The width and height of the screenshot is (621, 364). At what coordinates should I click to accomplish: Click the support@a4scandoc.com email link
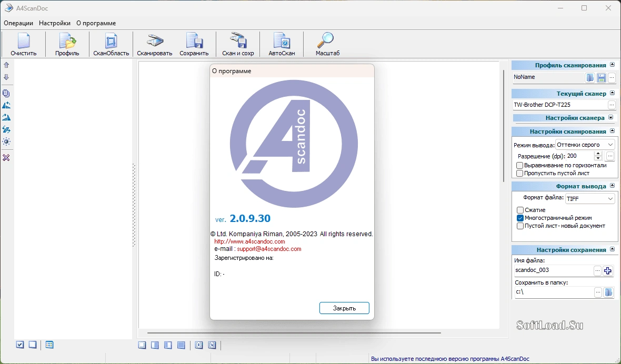269,249
